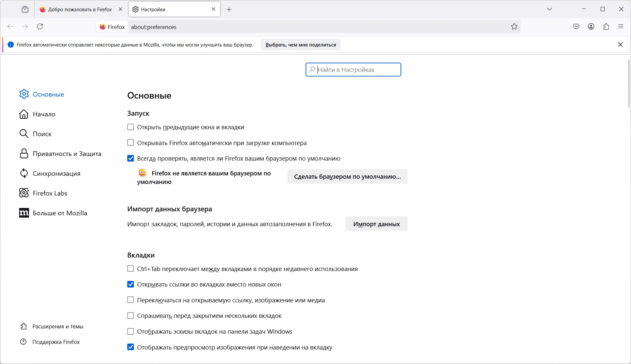This screenshot has width=631, height=364.
Task: Toggle Ctrl+Tab recent-order switching checkbox
Action: pyautogui.click(x=131, y=269)
